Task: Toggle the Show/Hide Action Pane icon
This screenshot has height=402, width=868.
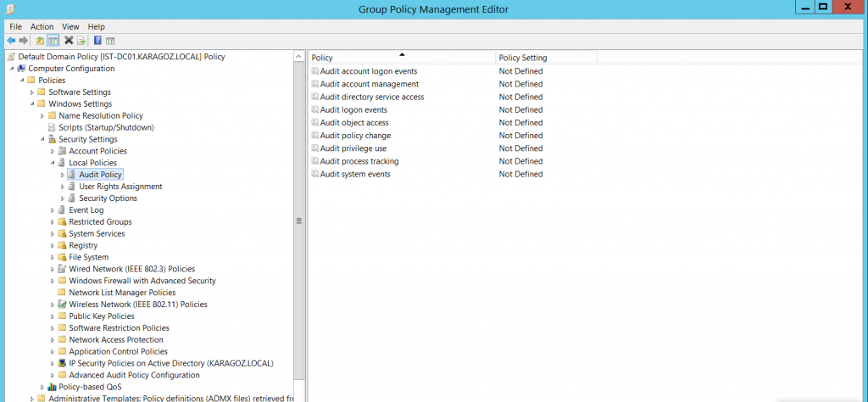Action: click(110, 41)
